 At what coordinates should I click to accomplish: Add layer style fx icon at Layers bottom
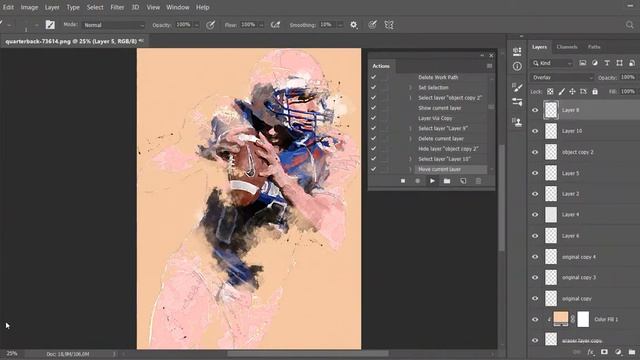point(591,352)
